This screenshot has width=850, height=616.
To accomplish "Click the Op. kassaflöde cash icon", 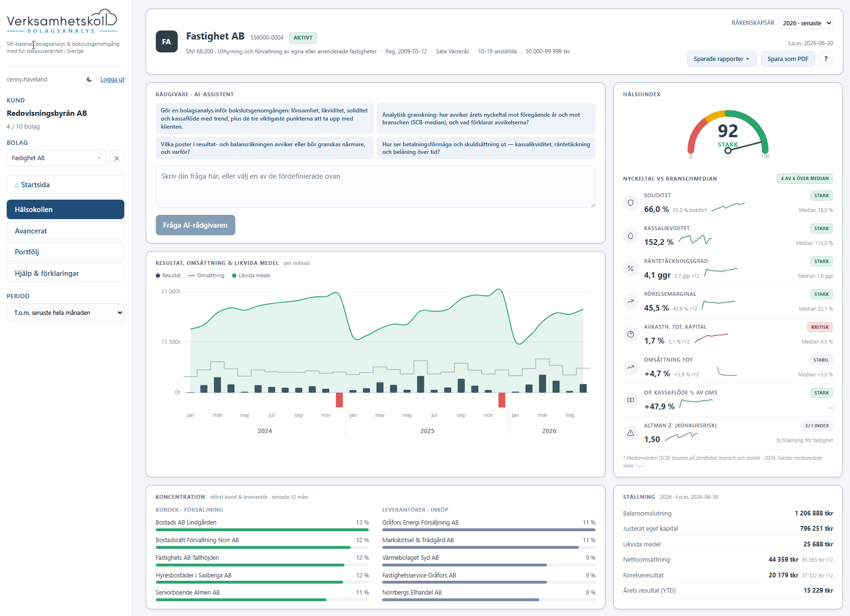I will pyautogui.click(x=630, y=400).
